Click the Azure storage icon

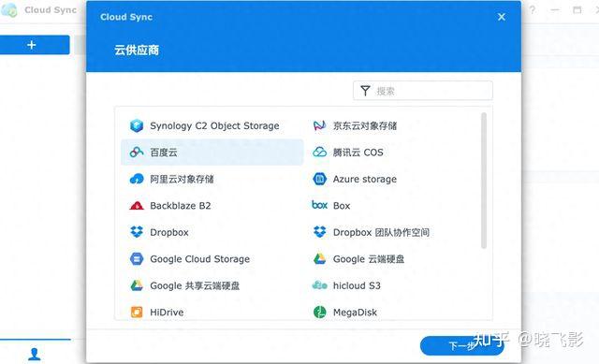point(319,179)
